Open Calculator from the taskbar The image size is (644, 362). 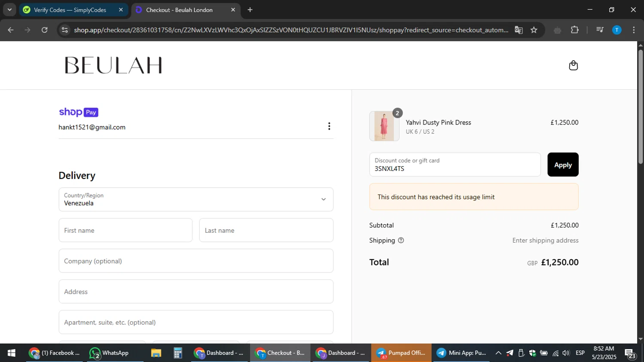coord(178,353)
